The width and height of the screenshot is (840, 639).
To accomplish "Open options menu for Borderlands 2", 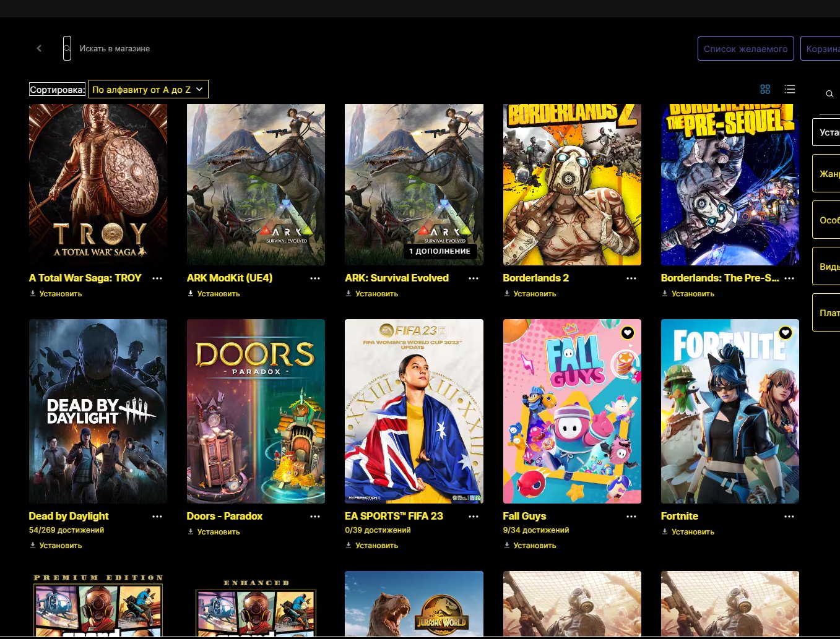I will (631, 278).
